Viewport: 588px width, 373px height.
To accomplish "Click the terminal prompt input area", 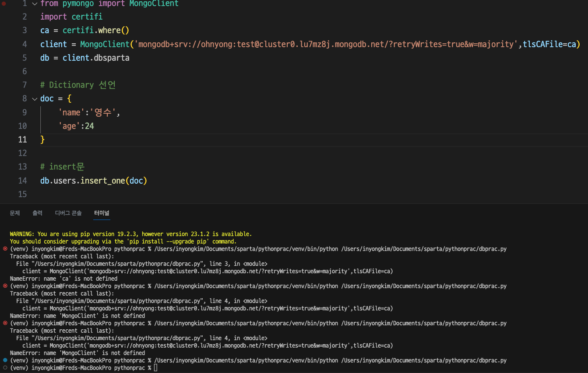I will point(155,368).
